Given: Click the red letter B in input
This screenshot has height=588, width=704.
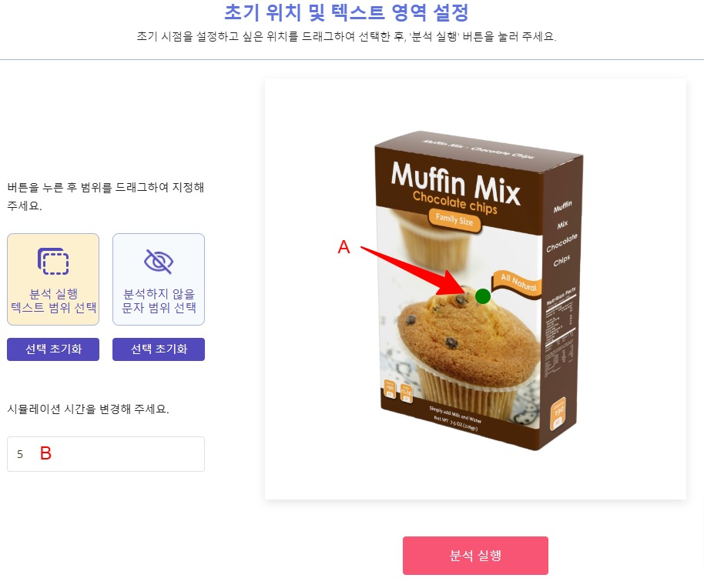Looking at the screenshot, I should (x=45, y=453).
